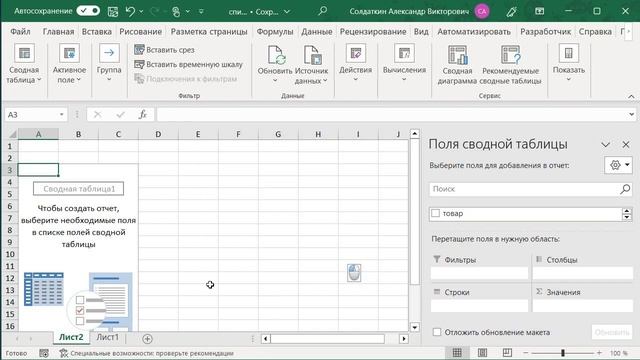Add a new sheet with plus icon
This screenshot has width=640, height=360.
point(147,338)
